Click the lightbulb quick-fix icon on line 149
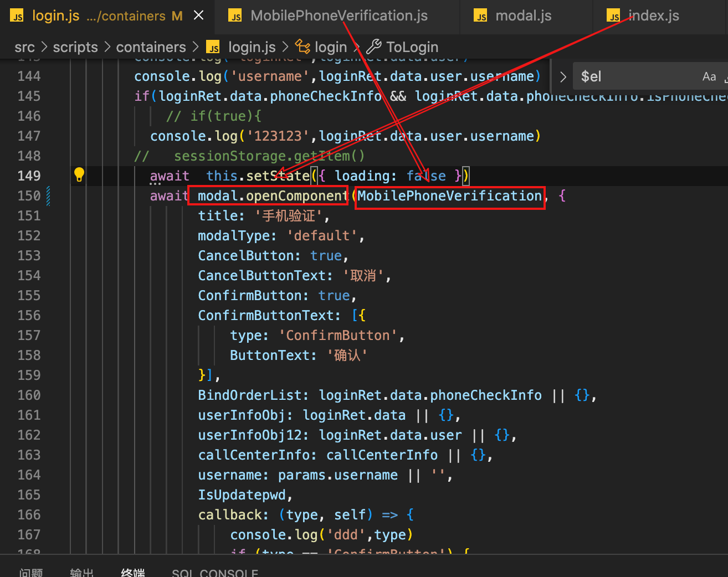Image resolution: width=728 pixels, height=577 pixels. point(79,175)
